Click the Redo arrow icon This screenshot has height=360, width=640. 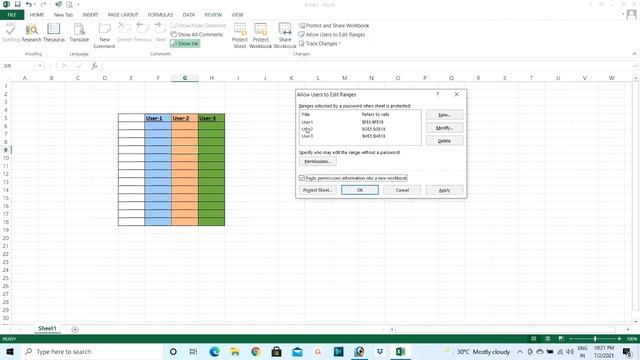click(43, 4)
